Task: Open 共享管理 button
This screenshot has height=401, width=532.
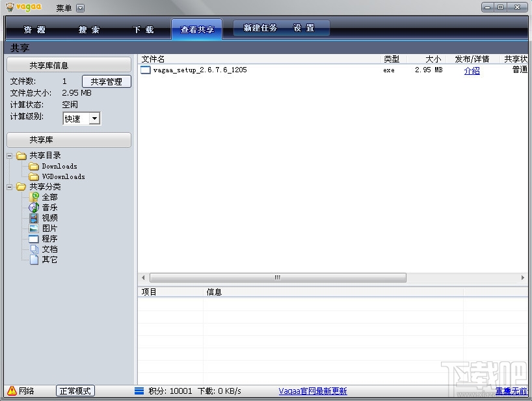Action: [x=107, y=81]
